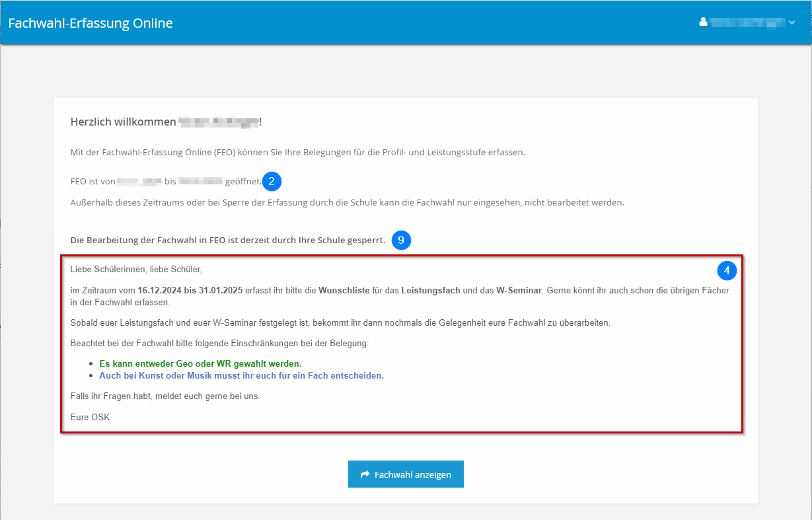Click the line 'Mit der Fachwahl-Erfassung Online (FEO) können Sie...'
The image size is (812, 520).
(x=297, y=152)
